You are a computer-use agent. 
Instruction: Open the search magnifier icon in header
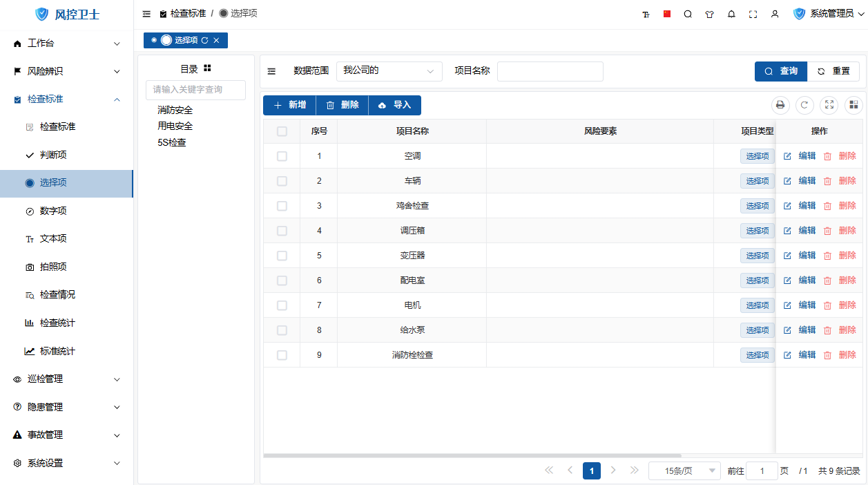coord(688,14)
